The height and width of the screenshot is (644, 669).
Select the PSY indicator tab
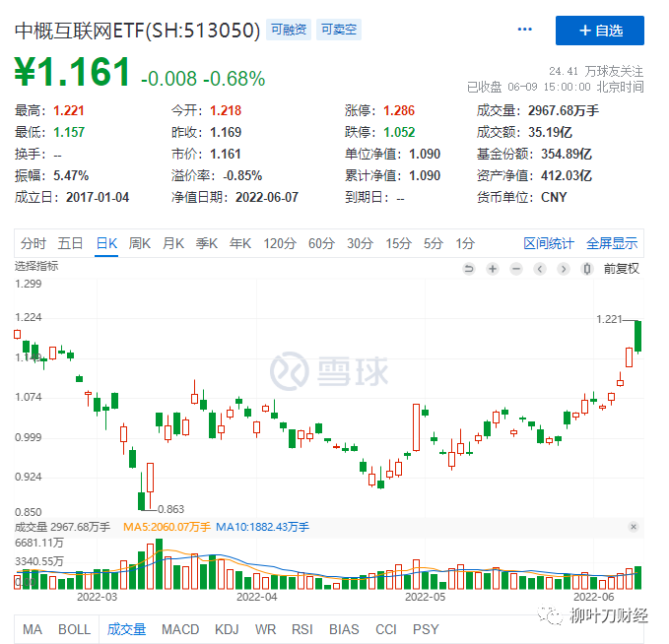pos(426,629)
